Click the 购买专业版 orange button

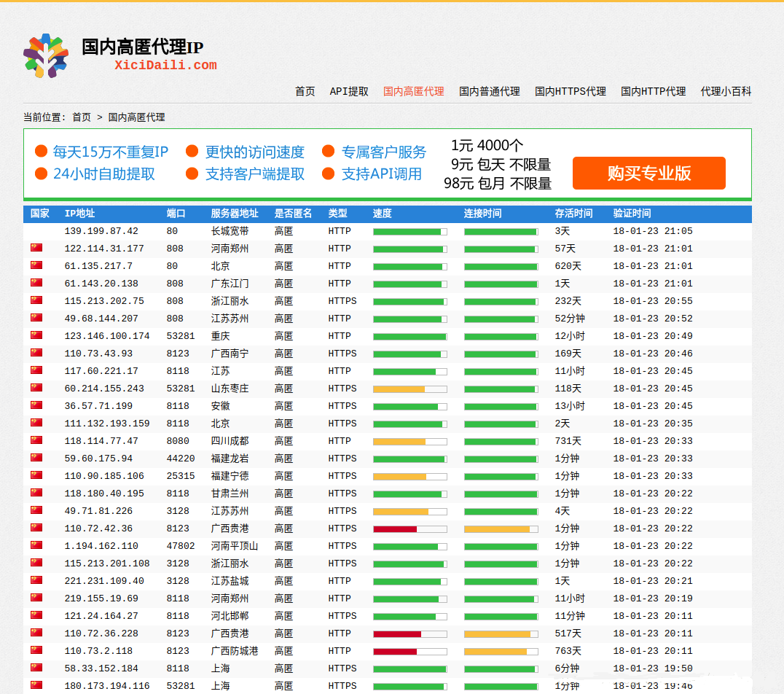coord(649,173)
